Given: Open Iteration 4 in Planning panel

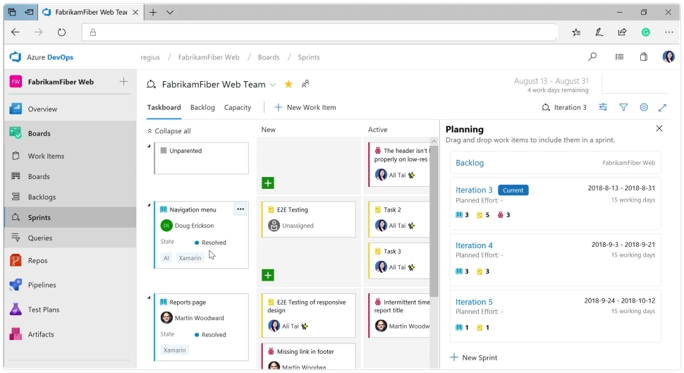Looking at the screenshot, I should [474, 245].
